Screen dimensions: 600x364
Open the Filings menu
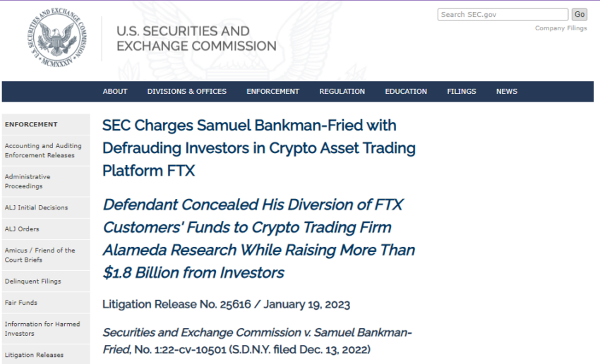tap(462, 92)
